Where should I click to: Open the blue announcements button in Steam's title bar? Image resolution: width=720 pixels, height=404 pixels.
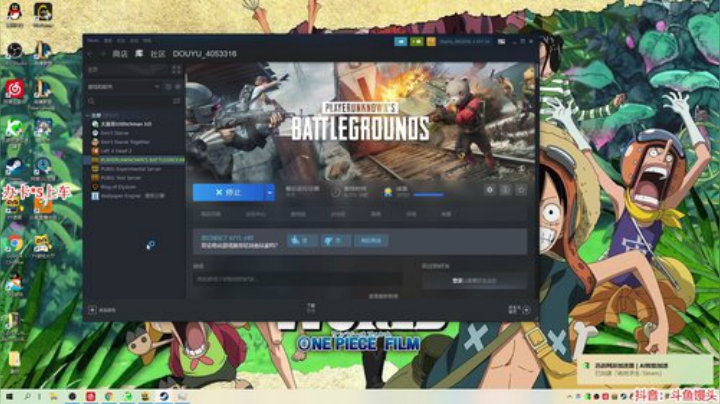point(400,42)
